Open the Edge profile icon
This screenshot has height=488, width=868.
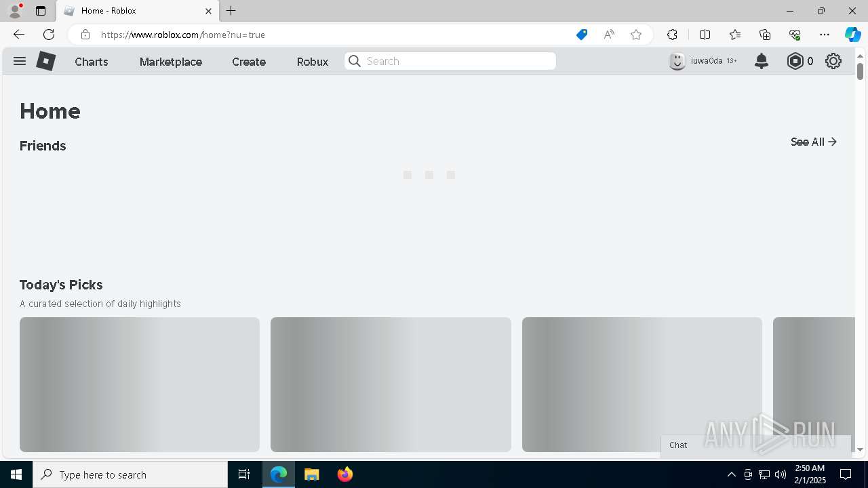(15, 11)
